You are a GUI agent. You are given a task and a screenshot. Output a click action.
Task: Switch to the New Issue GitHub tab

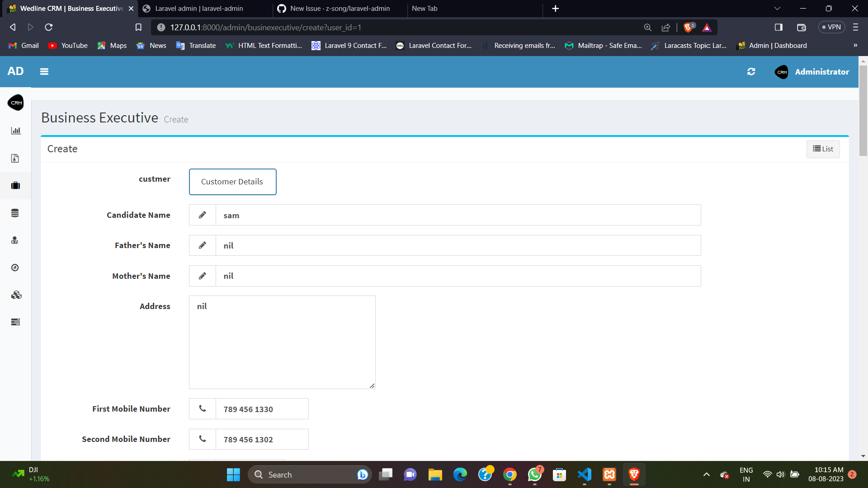click(x=340, y=8)
